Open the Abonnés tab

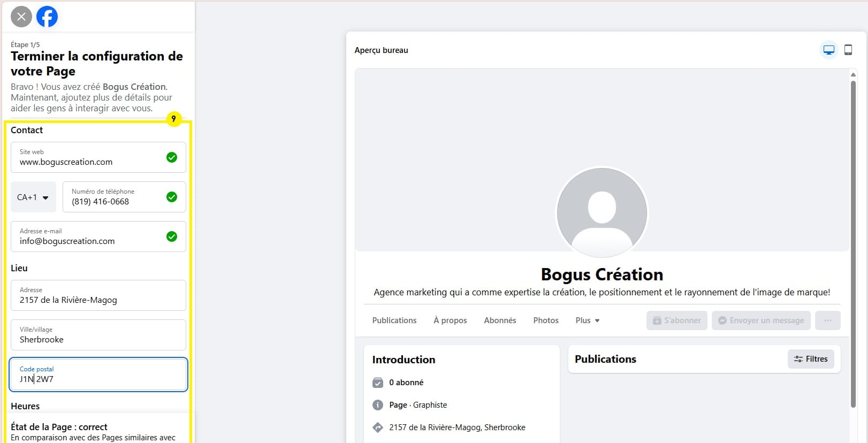pyautogui.click(x=500, y=320)
